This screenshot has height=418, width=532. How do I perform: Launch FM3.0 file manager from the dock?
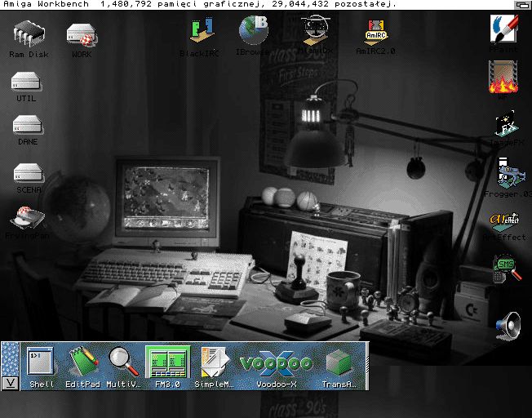click(x=167, y=362)
